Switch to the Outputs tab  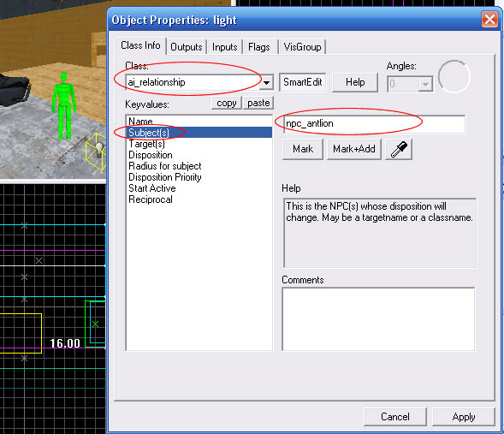point(186,47)
